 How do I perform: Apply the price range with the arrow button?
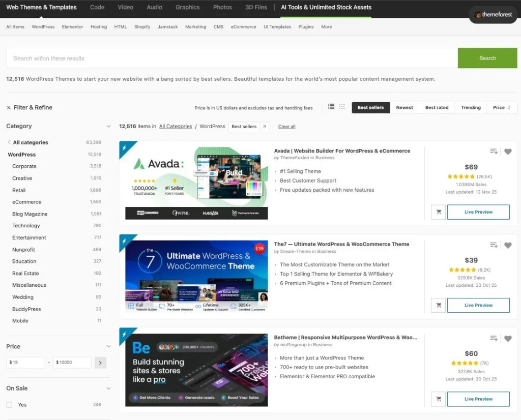(100, 362)
